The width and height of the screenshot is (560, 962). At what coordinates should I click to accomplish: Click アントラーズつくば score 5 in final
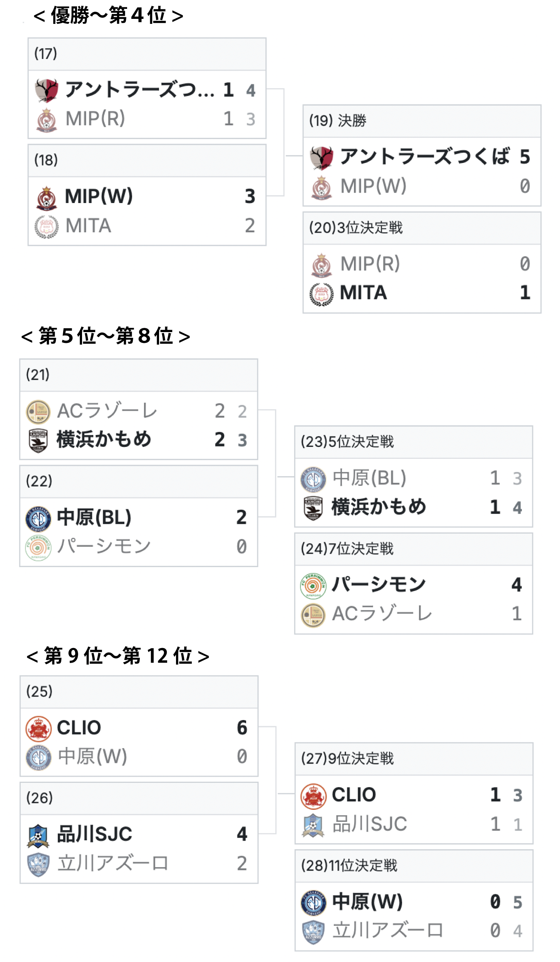525,157
